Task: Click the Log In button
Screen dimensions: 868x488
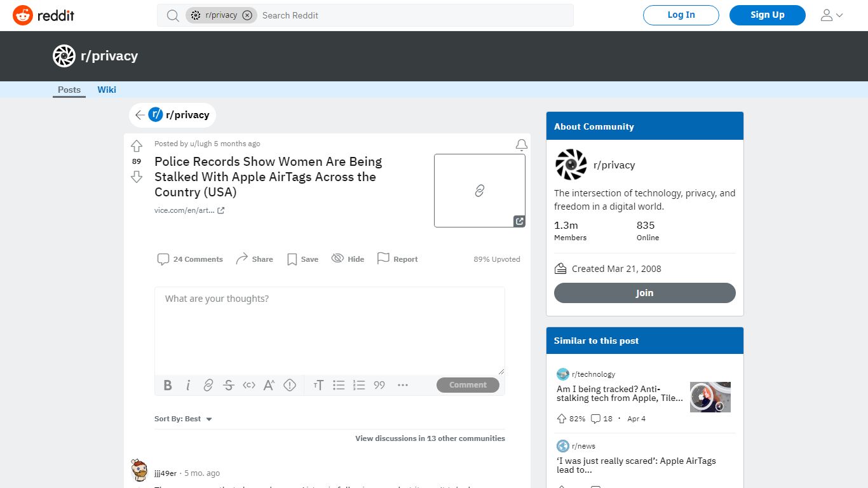Action: coord(681,15)
